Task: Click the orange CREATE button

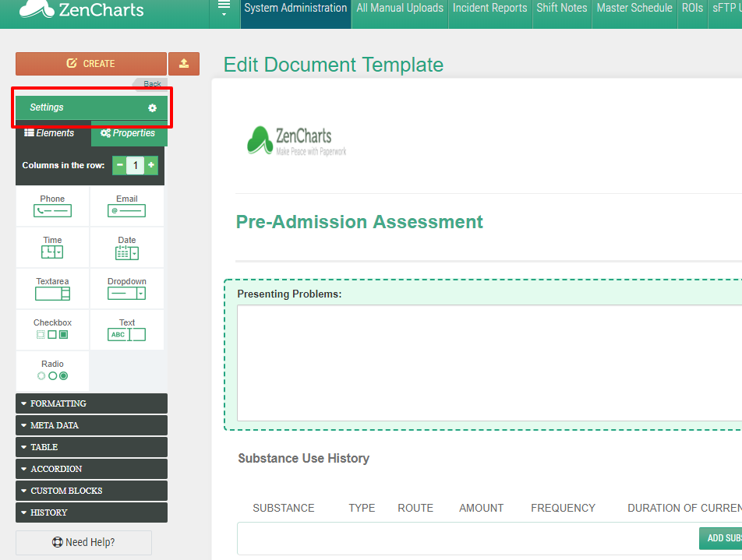Action: click(91, 64)
